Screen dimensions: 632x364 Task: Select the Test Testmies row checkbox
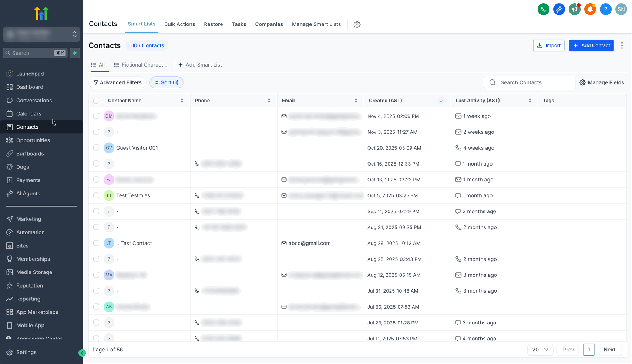click(x=96, y=195)
